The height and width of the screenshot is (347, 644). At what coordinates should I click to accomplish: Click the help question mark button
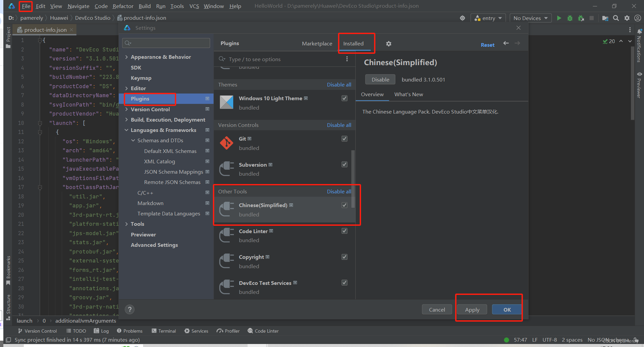tap(129, 310)
